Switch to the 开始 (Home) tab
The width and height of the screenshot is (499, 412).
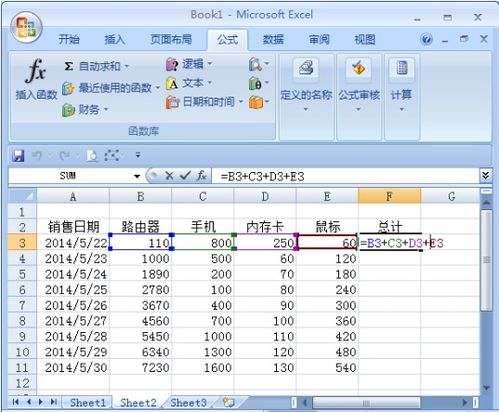tap(69, 40)
